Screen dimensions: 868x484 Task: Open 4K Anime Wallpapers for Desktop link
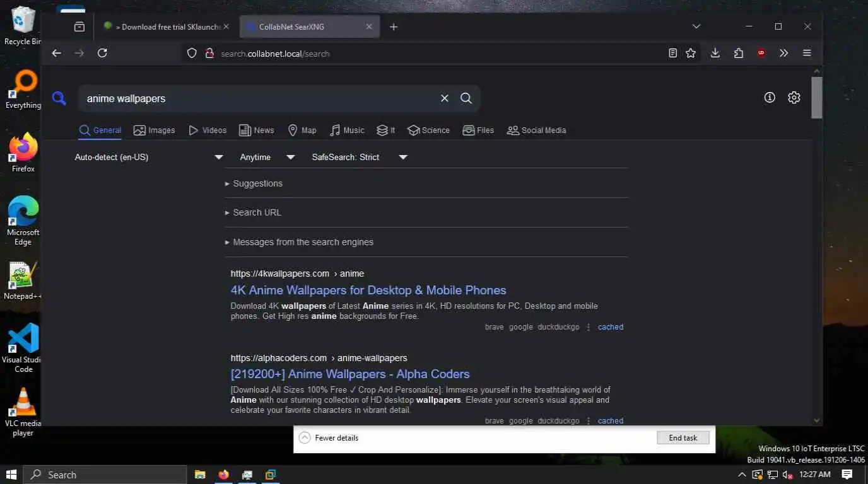pos(368,291)
